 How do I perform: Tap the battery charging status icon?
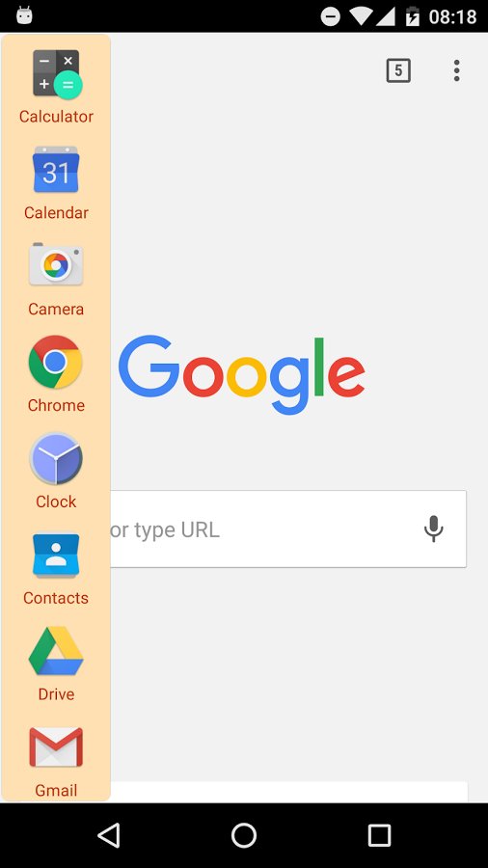413,16
